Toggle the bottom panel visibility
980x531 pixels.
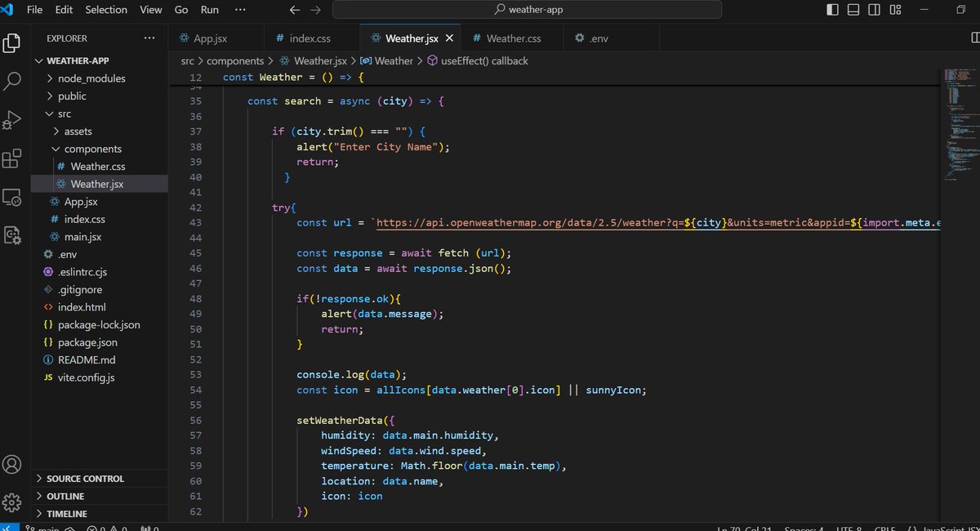pos(853,10)
